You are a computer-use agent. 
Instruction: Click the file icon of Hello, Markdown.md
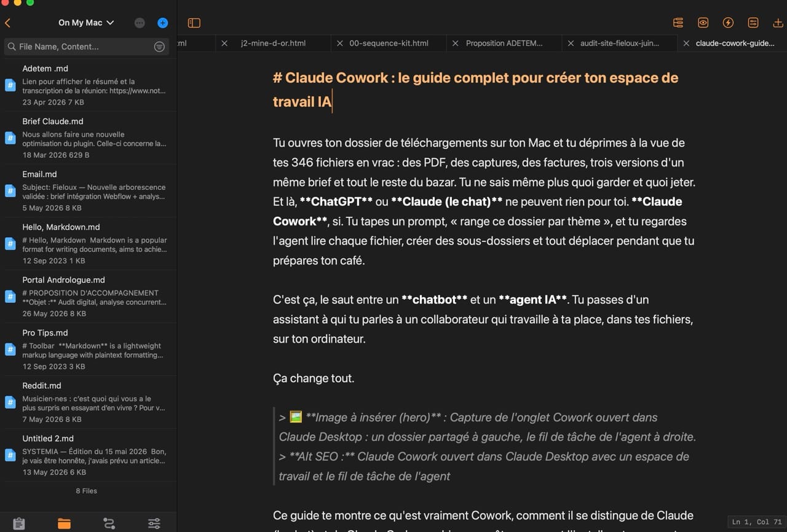(x=10, y=244)
